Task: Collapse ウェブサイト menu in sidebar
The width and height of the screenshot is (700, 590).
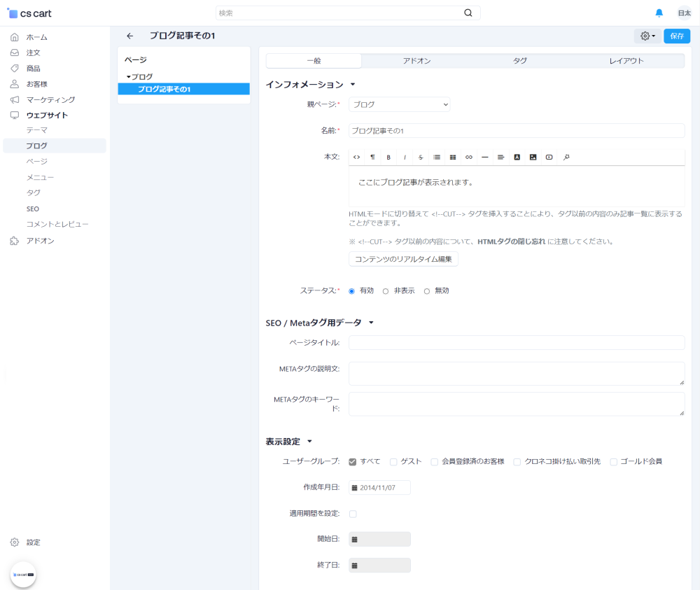Action: pyautogui.click(x=47, y=115)
